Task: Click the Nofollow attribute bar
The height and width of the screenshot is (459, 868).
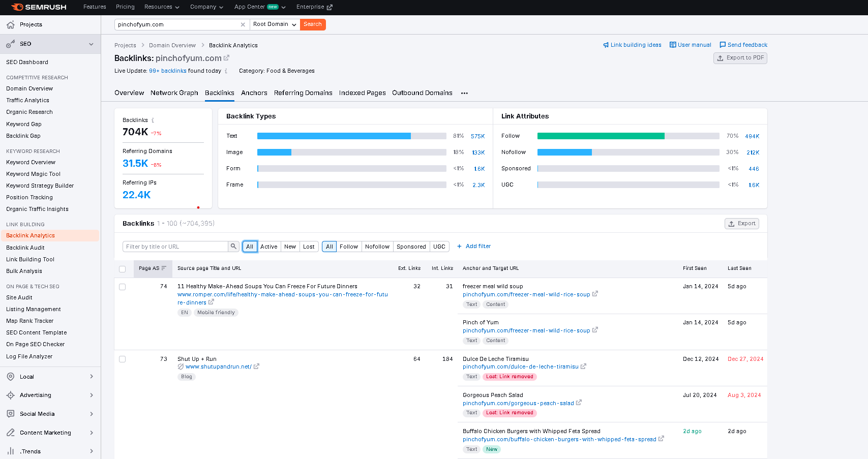Action: click(x=628, y=152)
